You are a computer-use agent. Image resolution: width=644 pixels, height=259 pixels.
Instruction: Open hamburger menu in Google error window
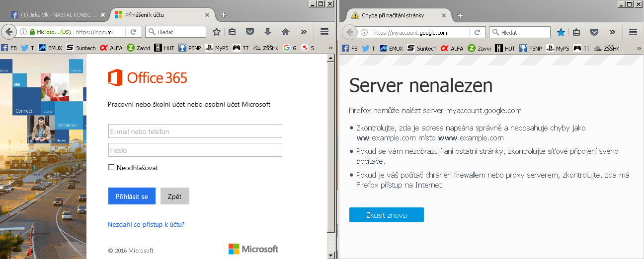[x=633, y=32]
